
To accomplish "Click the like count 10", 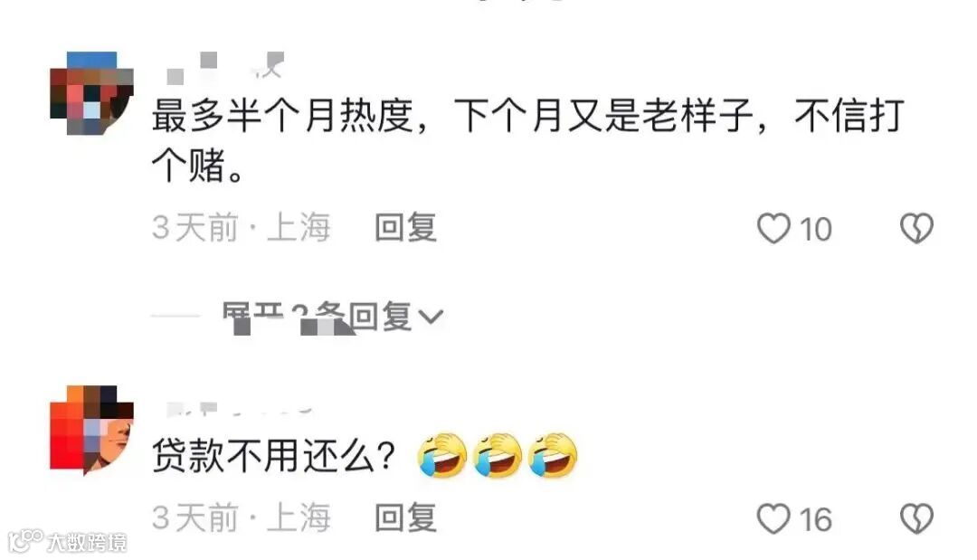I will point(816,229).
